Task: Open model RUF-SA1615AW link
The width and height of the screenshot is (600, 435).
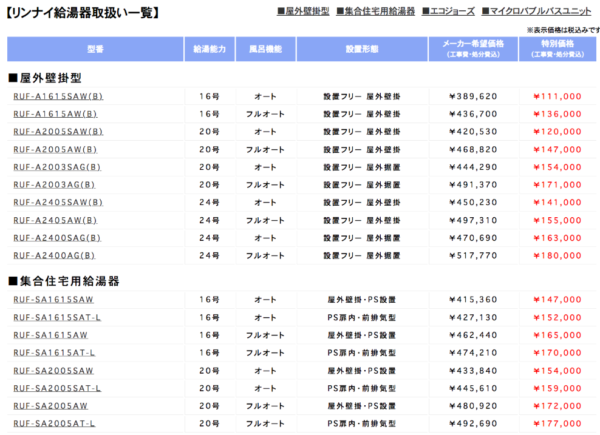Action: pyautogui.click(x=51, y=335)
